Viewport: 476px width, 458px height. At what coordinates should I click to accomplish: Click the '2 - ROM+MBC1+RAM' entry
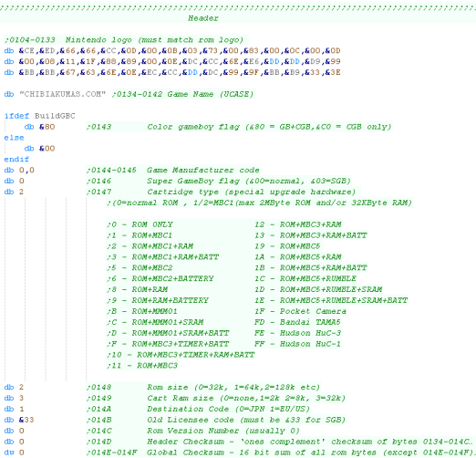150,246
